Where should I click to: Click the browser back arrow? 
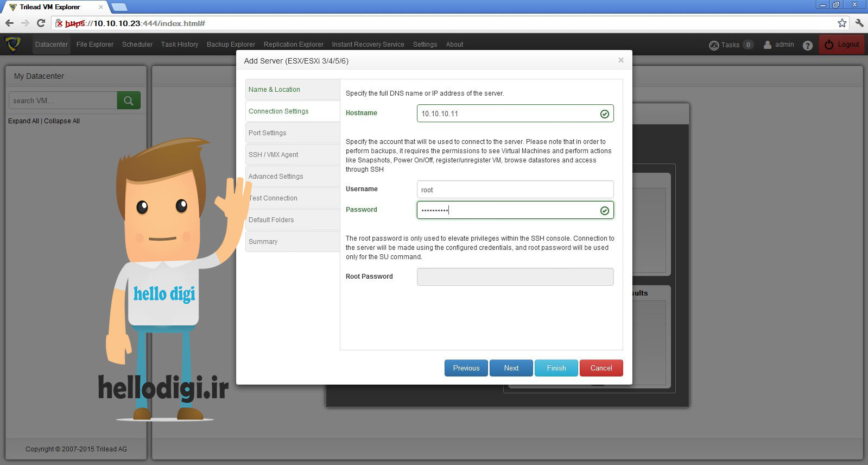(9, 23)
